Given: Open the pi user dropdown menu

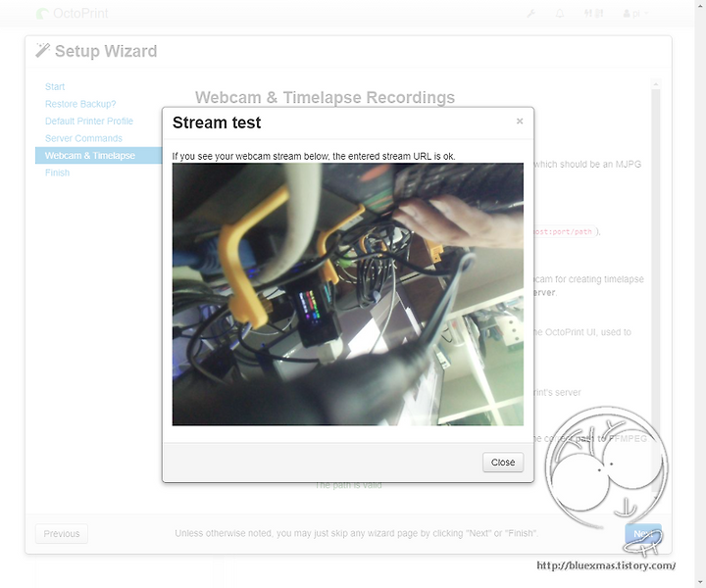Looking at the screenshot, I should pos(635,14).
